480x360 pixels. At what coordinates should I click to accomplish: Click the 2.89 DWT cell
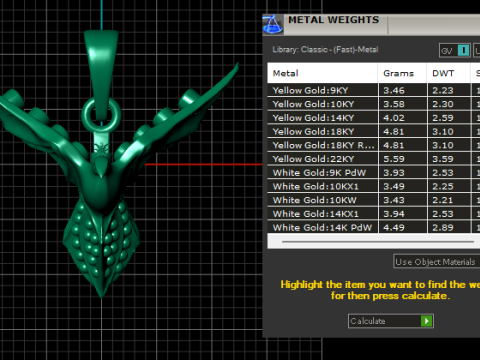point(448,227)
